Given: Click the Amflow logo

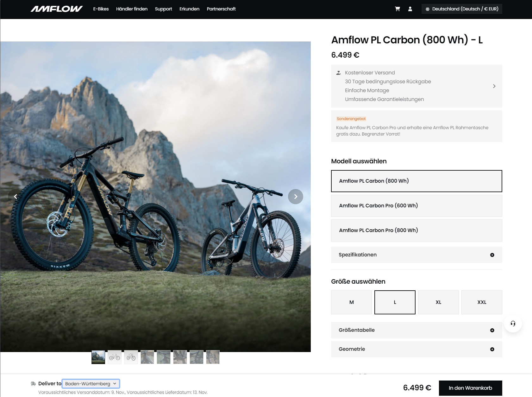Looking at the screenshot, I should point(57,9).
